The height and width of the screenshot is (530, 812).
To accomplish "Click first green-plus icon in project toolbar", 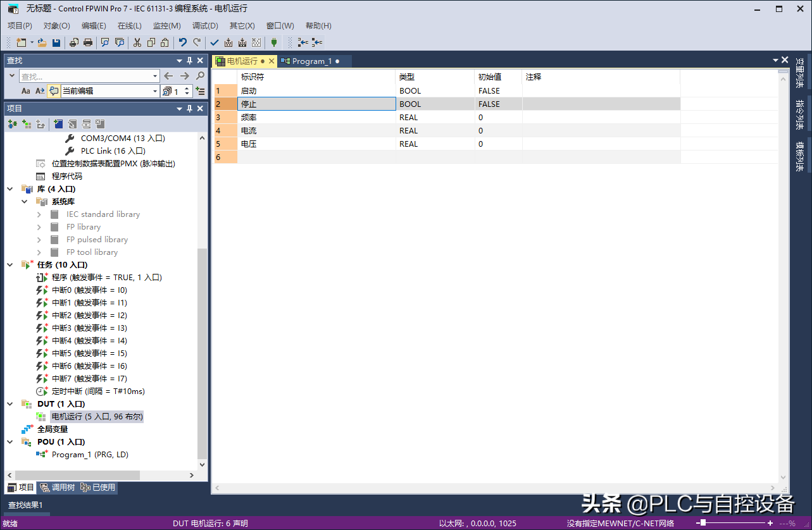I will tap(12, 124).
